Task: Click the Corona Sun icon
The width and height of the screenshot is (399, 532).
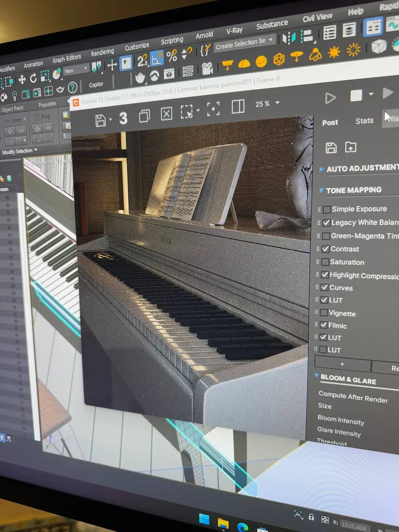Action: [x=334, y=52]
